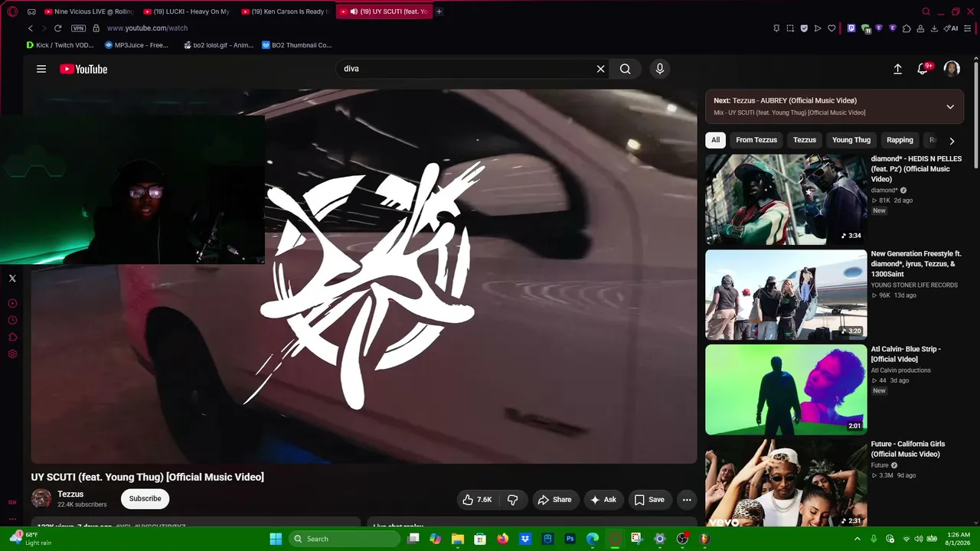Reload the current page
Image resolution: width=980 pixels, height=551 pixels.
point(57,28)
